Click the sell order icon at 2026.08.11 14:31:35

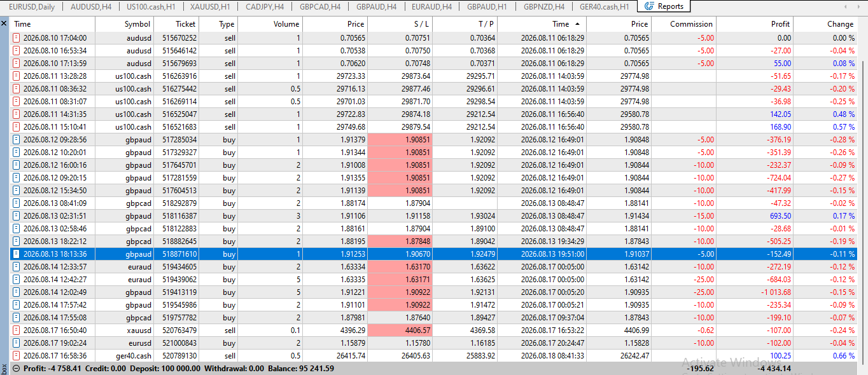pos(17,114)
